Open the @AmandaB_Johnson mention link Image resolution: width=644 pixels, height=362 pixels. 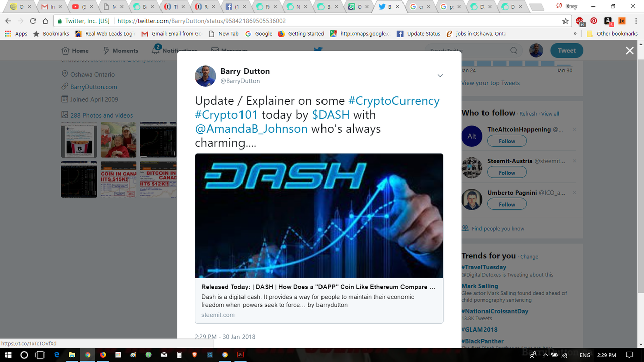click(x=251, y=128)
